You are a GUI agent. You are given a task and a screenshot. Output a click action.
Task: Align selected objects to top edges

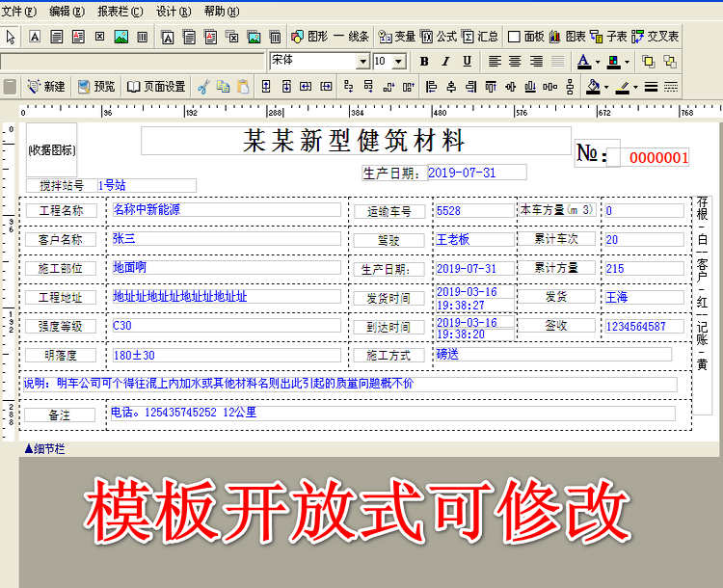(x=491, y=87)
